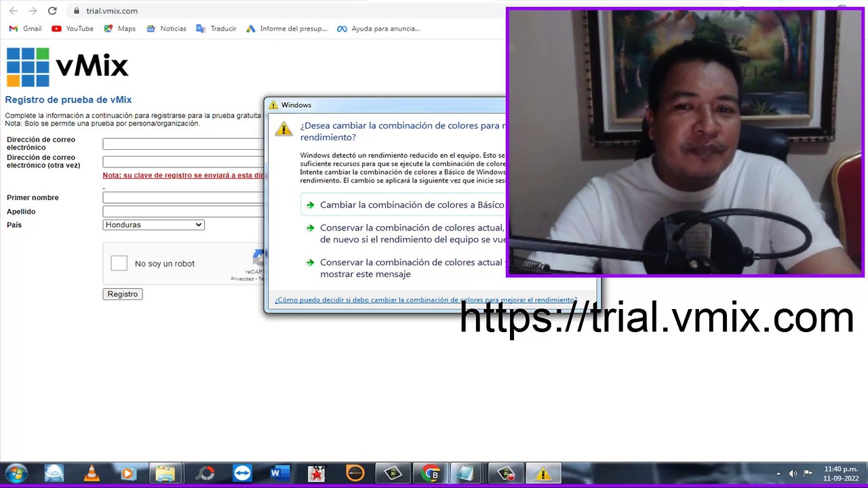Open the Traducir bookmark

click(216, 28)
